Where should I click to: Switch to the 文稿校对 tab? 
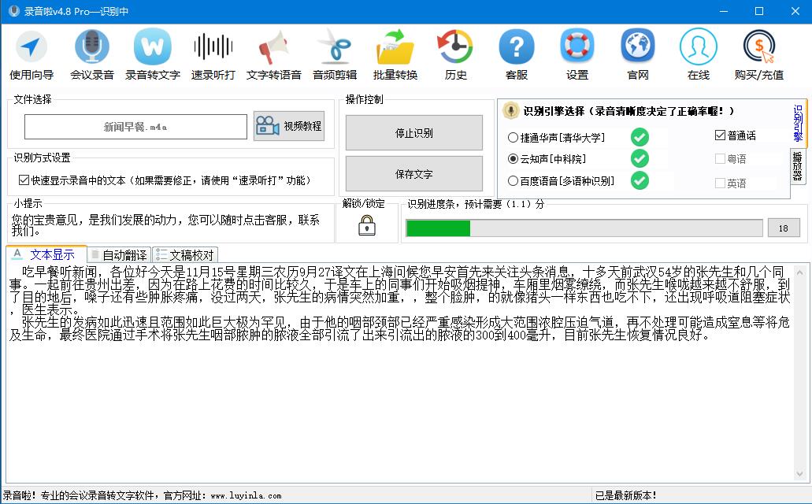point(185,255)
